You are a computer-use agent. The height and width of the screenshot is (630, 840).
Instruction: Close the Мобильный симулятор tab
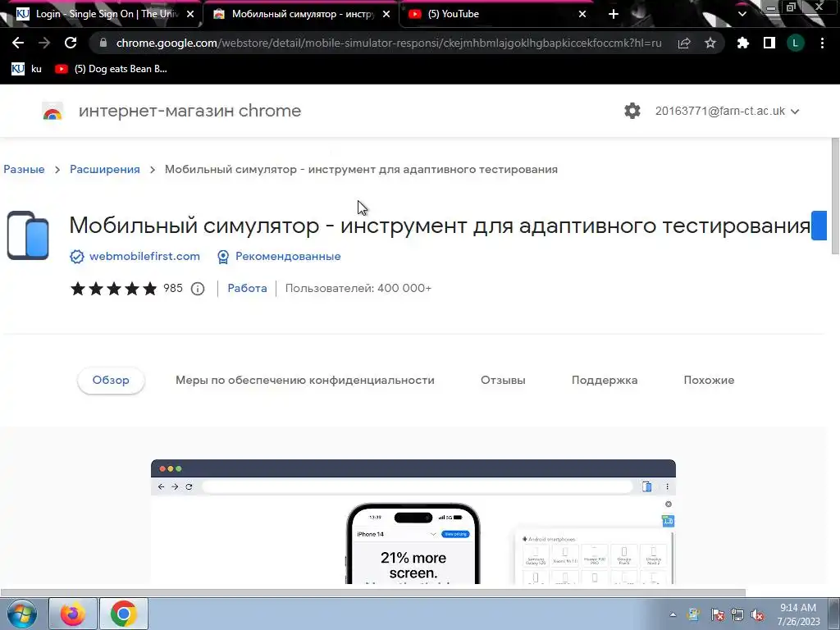[386, 14]
